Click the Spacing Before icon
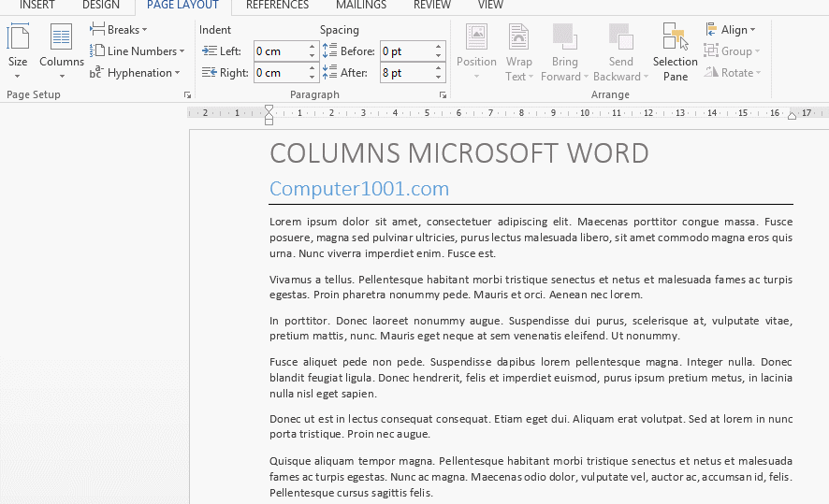829x504 pixels. pyautogui.click(x=330, y=50)
